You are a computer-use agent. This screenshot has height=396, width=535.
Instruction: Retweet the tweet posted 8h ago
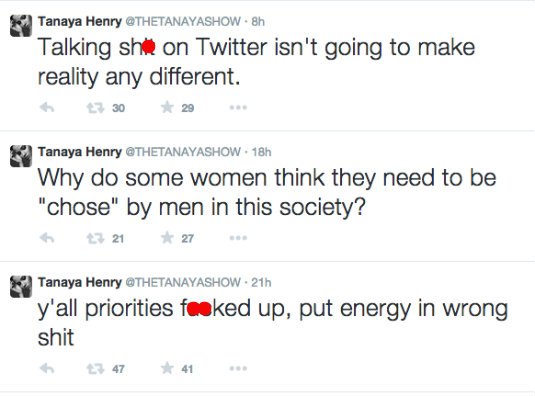point(95,108)
